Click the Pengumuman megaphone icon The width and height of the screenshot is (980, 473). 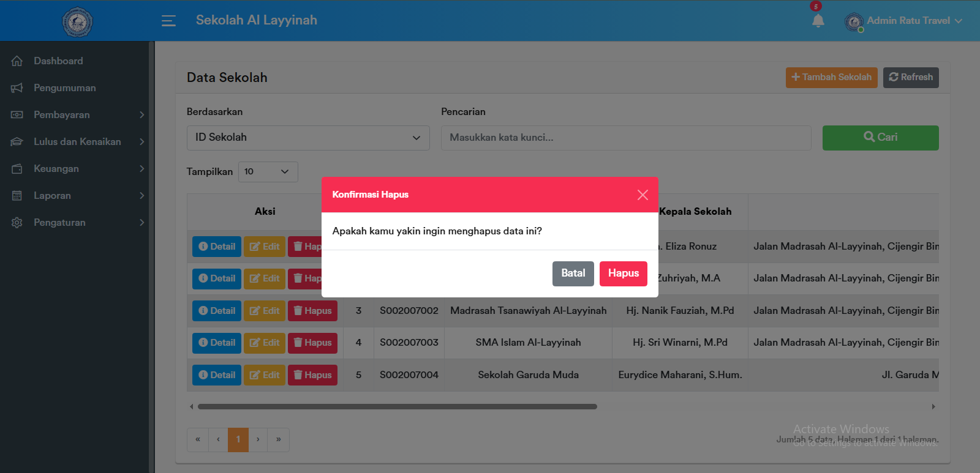[17, 88]
